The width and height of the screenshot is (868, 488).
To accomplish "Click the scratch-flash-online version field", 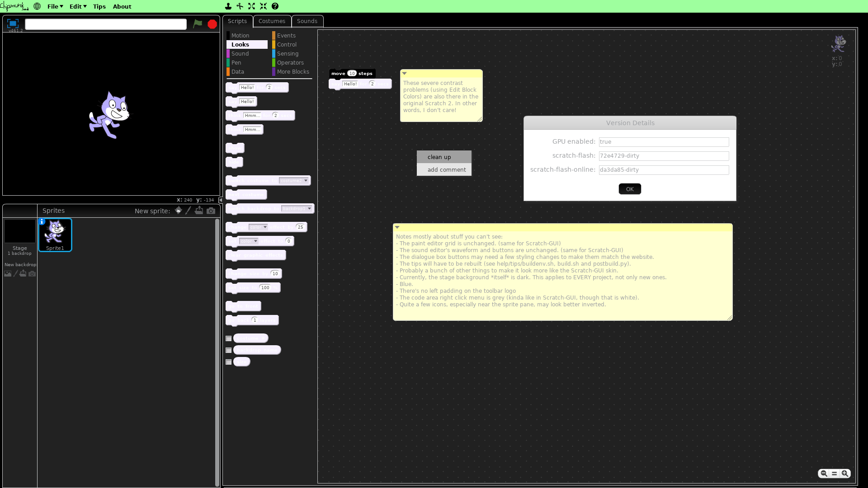I will click(x=664, y=170).
